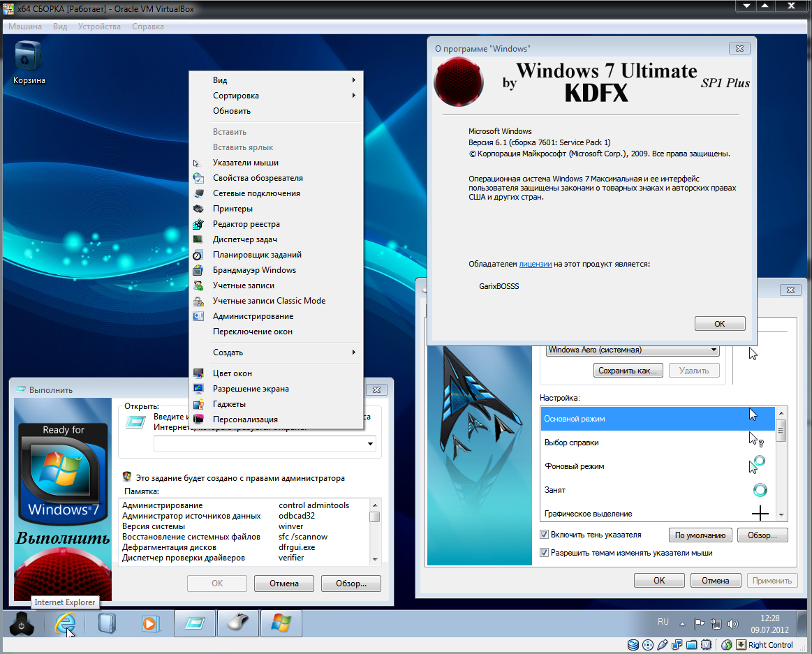Click the network tray icon
812x654 pixels.
[x=716, y=624]
